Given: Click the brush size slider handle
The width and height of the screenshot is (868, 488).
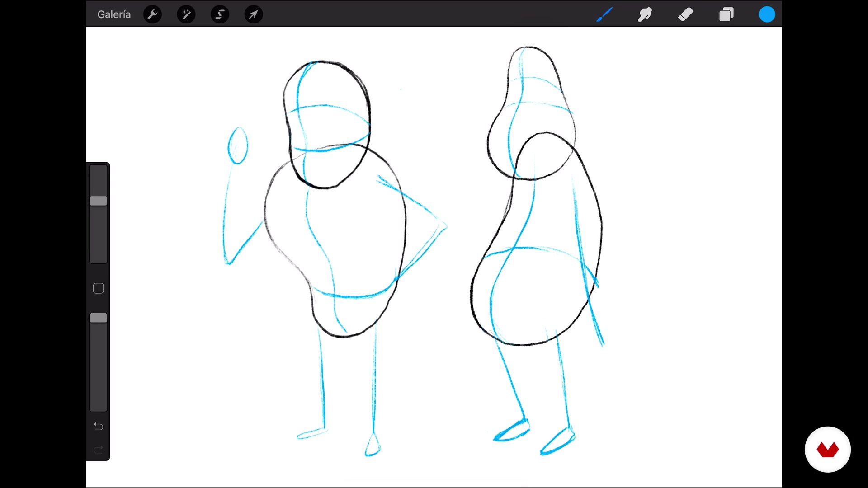Looking at the screenshot, I should [x=98, y=201].
